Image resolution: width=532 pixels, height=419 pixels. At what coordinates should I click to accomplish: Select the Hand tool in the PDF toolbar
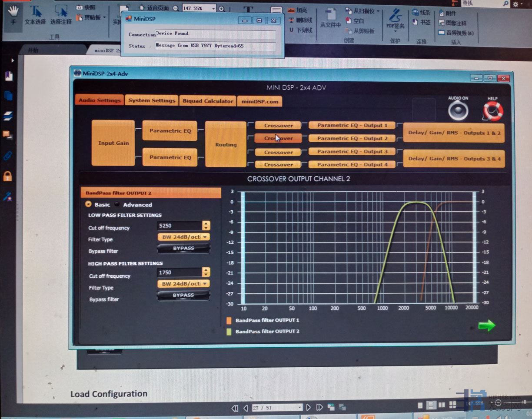pyautogui.click(x=13, y=15)
